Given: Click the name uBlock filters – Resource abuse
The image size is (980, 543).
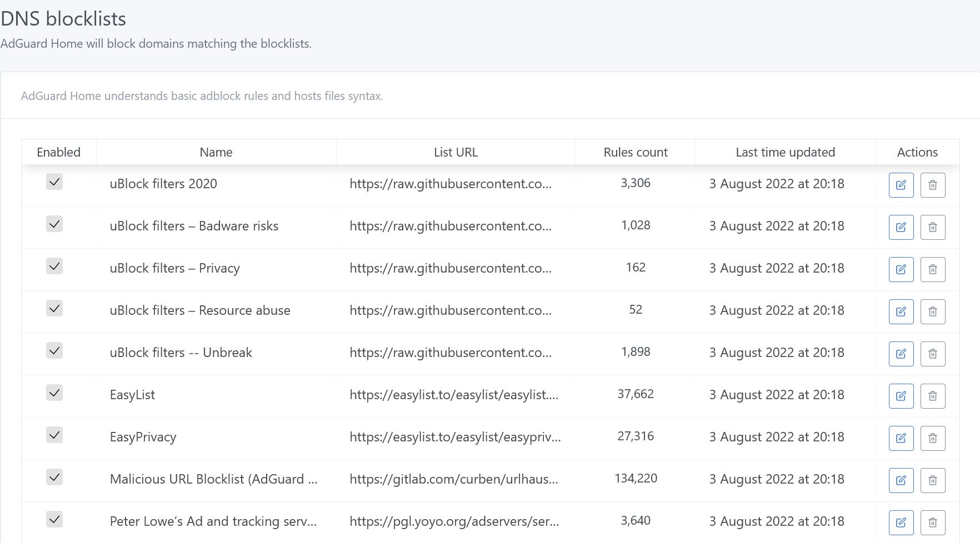Looking at the screenshot, I should 200,310.
